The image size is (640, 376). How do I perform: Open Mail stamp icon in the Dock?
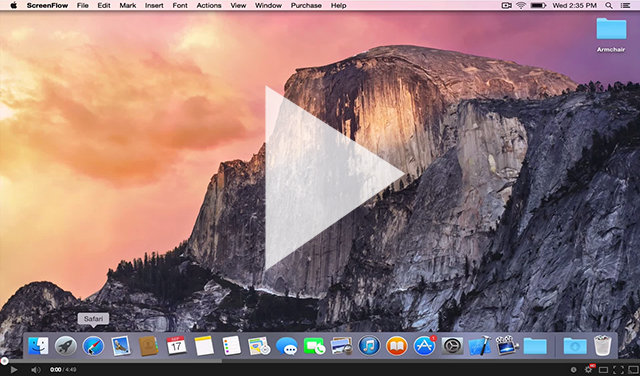point(121,346)
